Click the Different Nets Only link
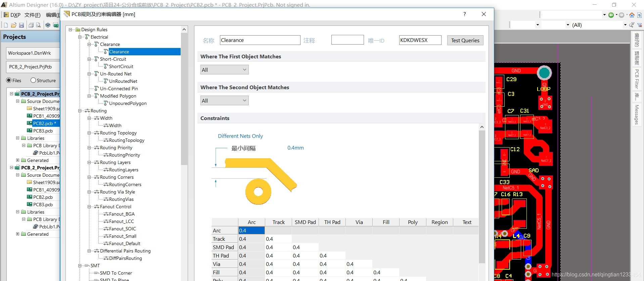The width and height of the screenshot is (644, 281). 240,136
